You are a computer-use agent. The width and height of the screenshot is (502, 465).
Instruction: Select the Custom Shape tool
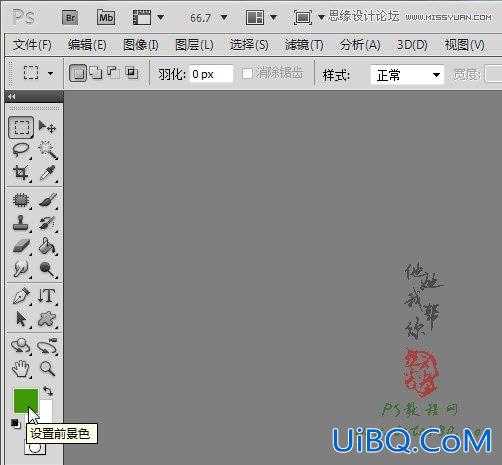[x=47, y=319]
